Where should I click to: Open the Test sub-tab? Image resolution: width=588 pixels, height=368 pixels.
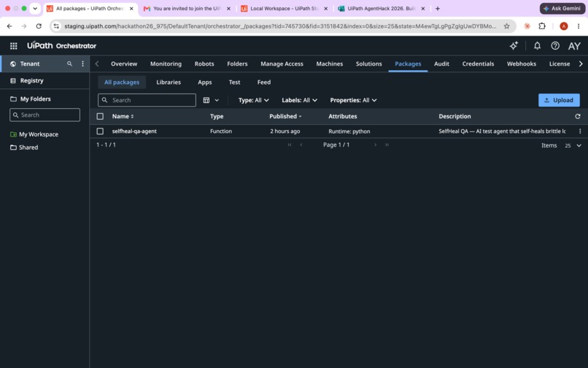(x=234, y=83)
